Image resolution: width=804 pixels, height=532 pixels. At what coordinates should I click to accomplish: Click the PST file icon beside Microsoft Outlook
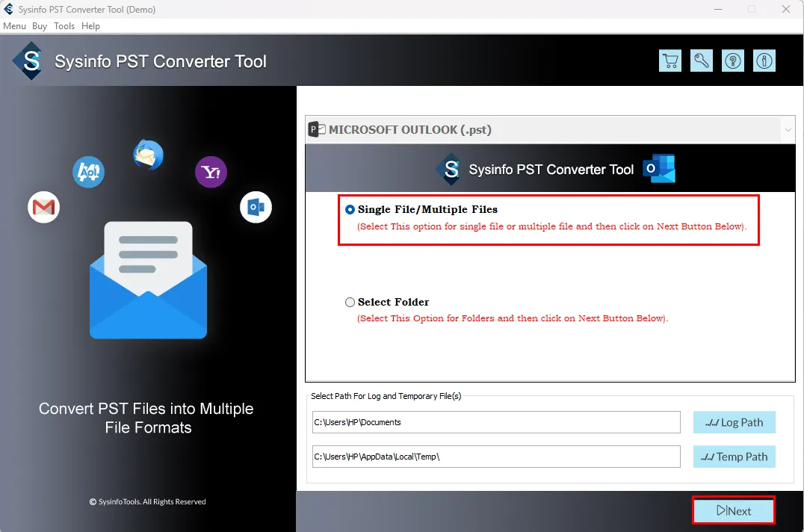[316, 130]
